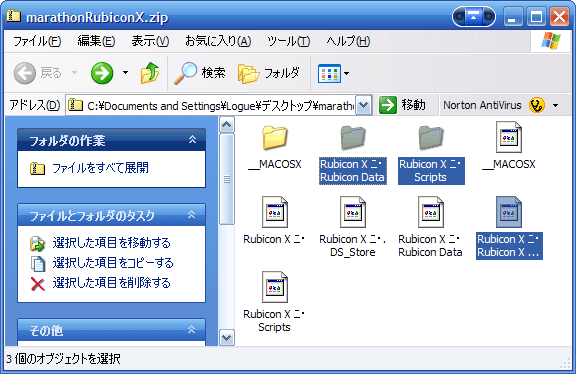The height and width of the screenshot is (374, 576).
Task: Click the green Forward arrow button
Action: [x=102, y=73]
